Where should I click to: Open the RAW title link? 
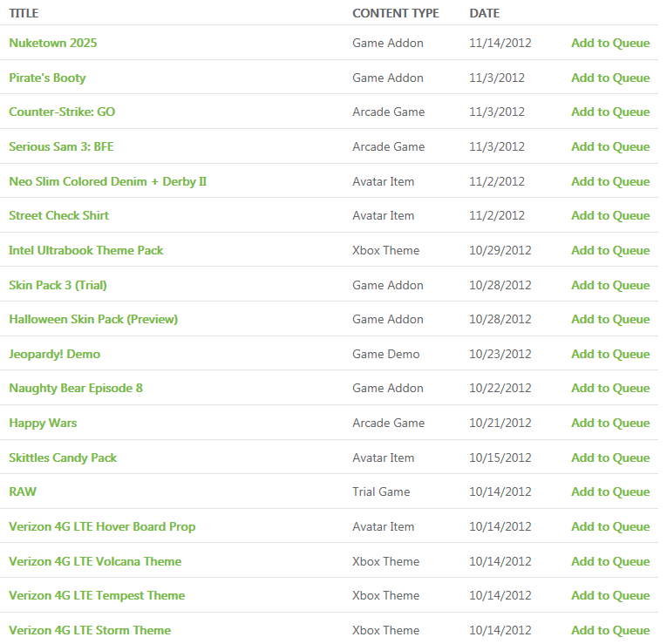pyautogui.click(x=23, y=491)
